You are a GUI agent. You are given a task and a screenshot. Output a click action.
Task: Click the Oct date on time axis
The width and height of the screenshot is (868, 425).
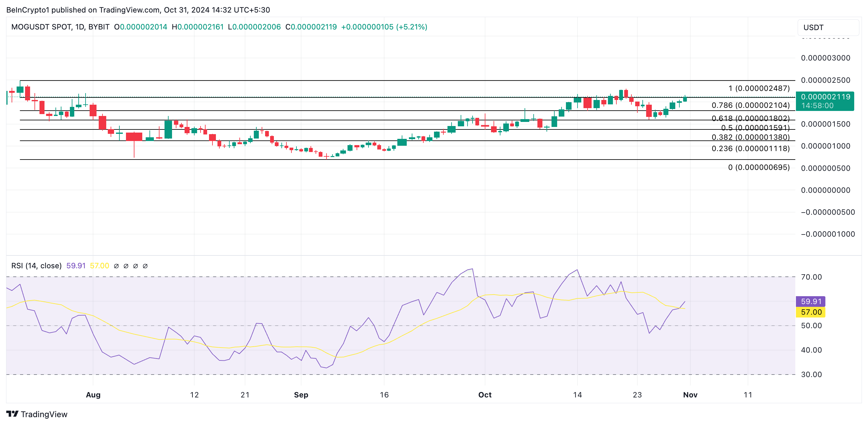(x=484, y=395)
